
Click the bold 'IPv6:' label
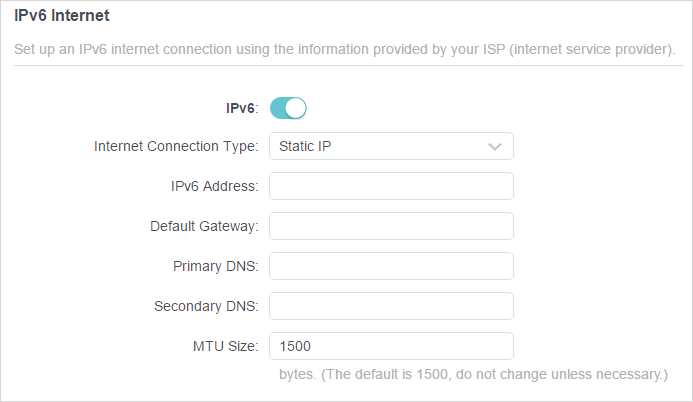[242, 108]
